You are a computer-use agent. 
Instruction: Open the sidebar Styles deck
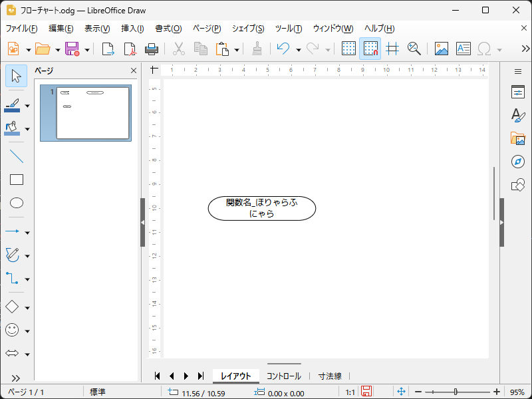(x=518, y=115)
